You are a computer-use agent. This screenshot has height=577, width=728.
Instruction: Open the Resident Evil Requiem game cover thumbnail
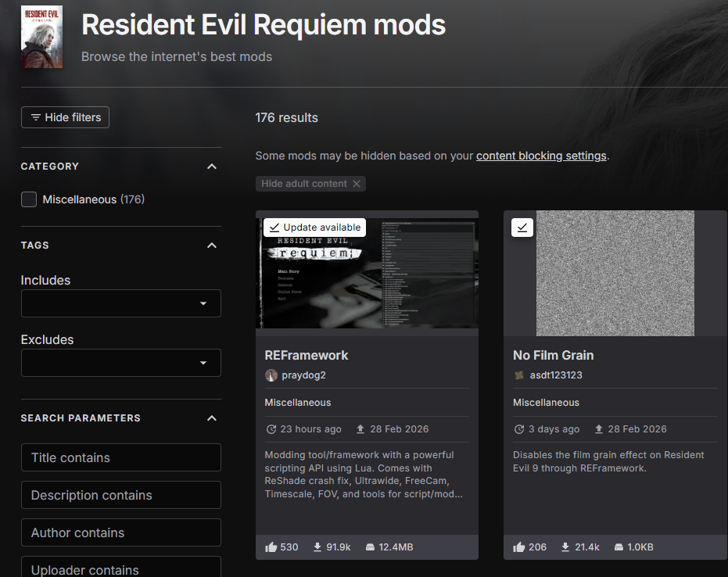(x=41, y=37)
